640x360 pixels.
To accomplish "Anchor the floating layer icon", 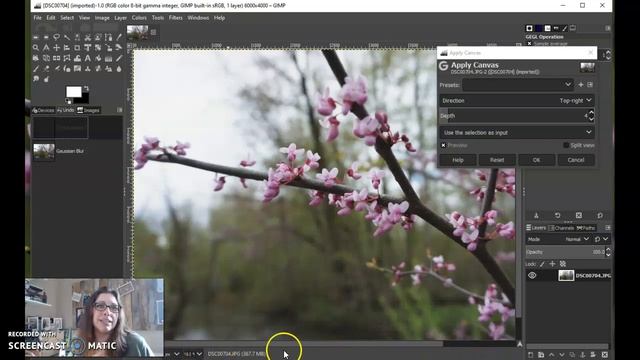I will pos(582,355).
